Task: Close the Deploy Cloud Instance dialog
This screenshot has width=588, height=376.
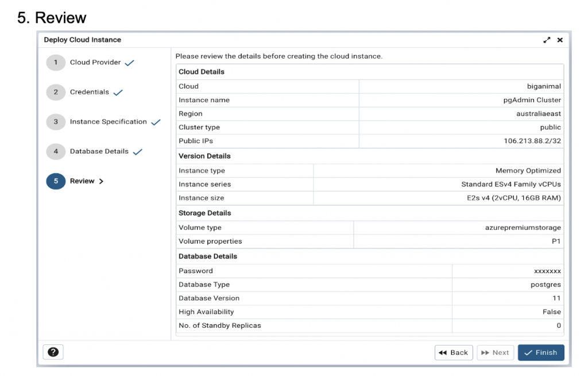Action: (x=560, y=40)
